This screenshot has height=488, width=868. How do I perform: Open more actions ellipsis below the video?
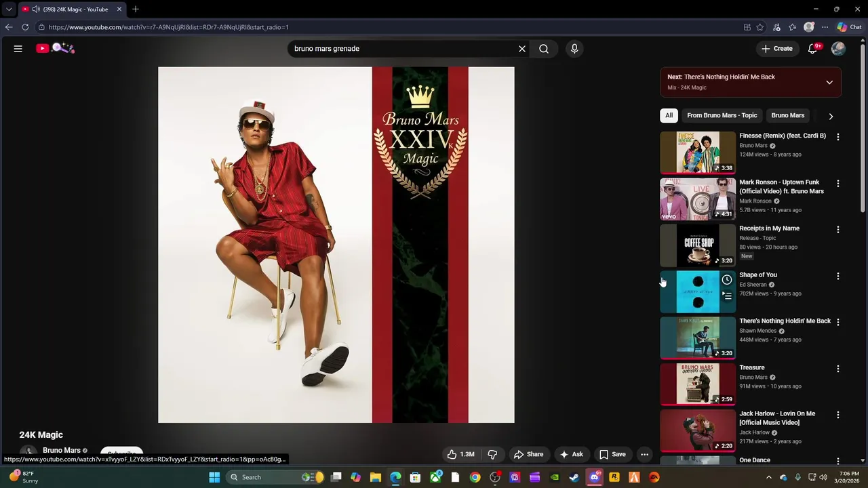(x=645, y=454)
